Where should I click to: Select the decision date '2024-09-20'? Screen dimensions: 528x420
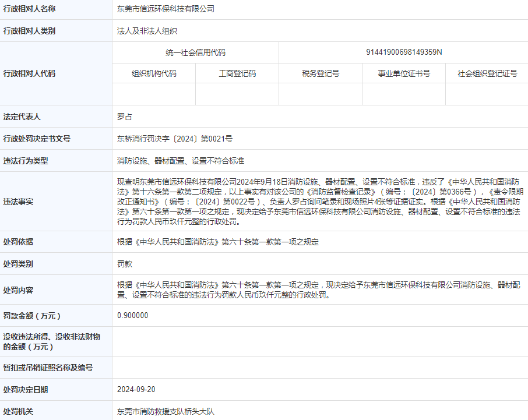tap(136, 389)
